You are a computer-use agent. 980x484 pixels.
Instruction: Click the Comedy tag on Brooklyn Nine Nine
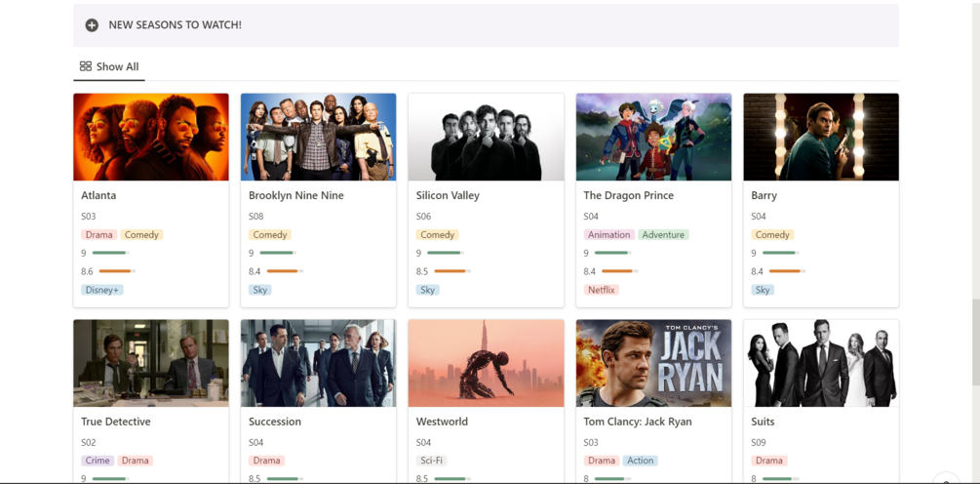click(x=270, y=235)
